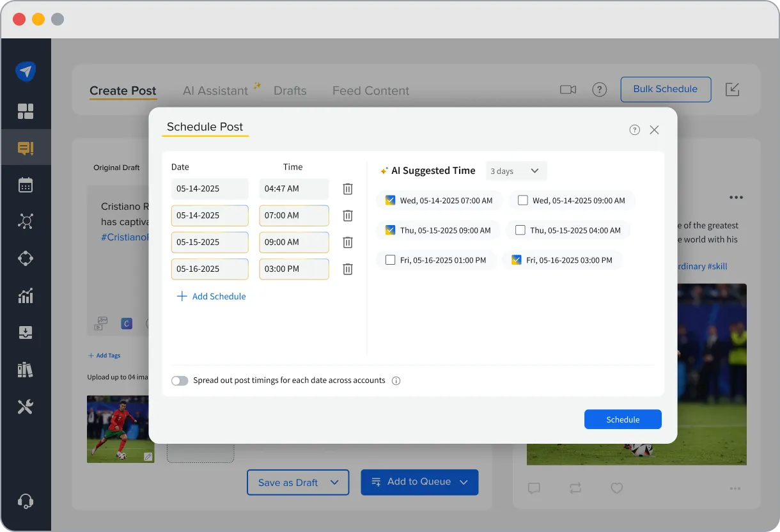Switch to the AI Assistant tab
780x532 pixels.
(x=216, y=90)
